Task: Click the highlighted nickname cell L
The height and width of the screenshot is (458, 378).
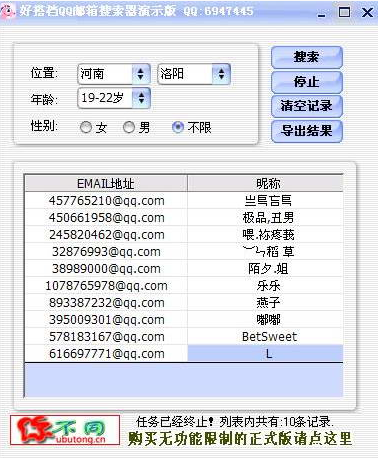Action: (x=265, y=353)
